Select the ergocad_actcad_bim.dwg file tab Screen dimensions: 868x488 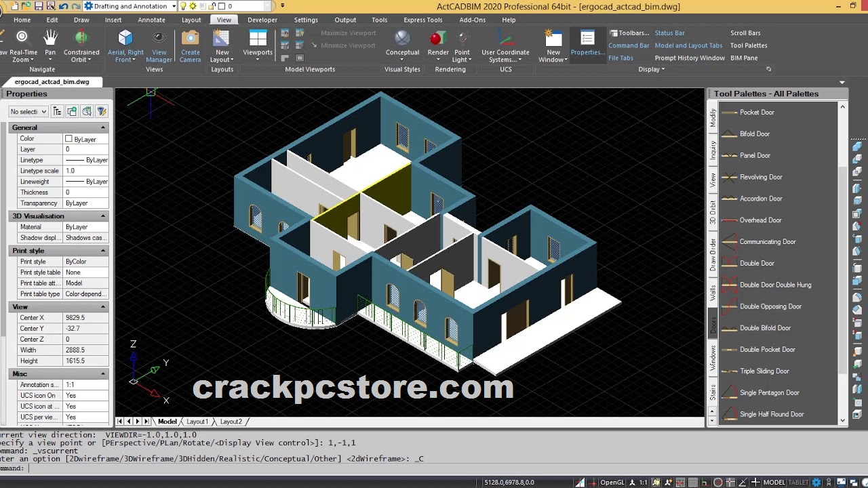[52, 82]
